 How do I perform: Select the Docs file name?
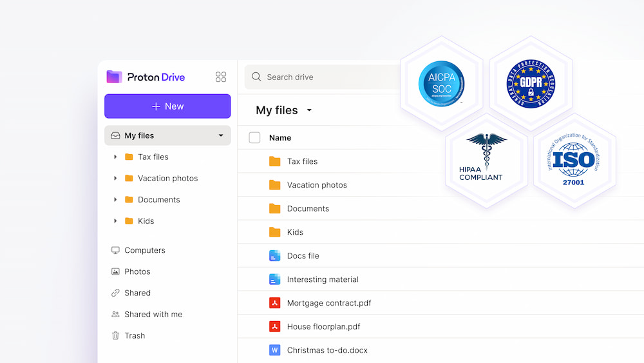[303, 256]
